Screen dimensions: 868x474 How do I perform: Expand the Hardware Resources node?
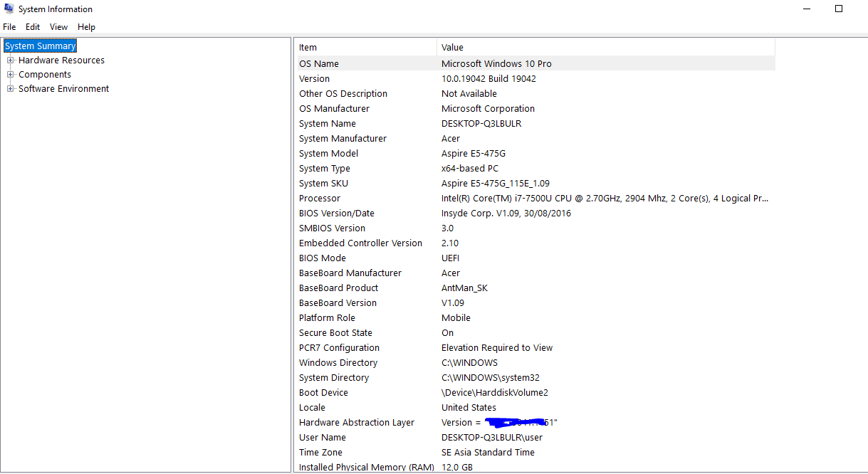[10, 60]
